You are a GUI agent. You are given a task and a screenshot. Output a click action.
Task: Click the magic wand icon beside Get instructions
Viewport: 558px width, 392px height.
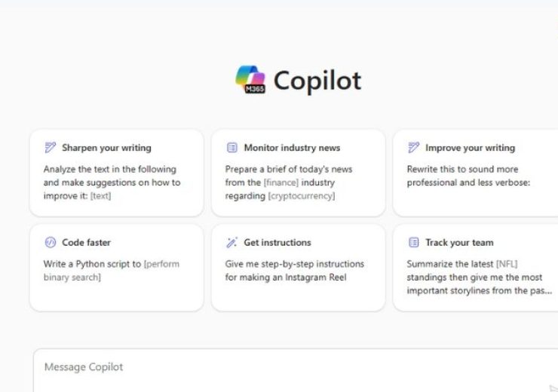coord(232,242)
